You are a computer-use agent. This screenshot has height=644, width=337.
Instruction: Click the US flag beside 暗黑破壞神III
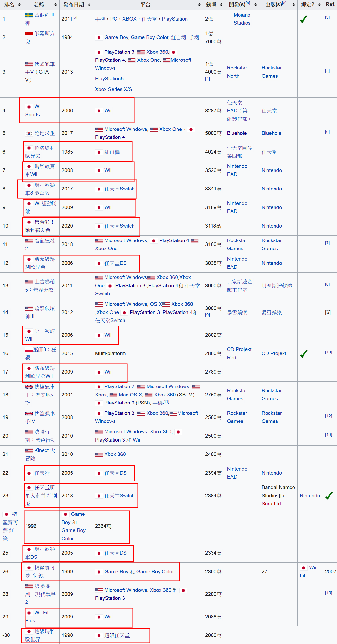point(29,309)
